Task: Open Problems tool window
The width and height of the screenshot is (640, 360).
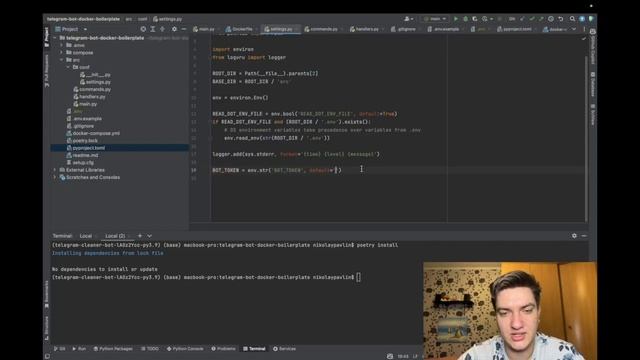Action: pyautogui.click(x=223, y=349)
